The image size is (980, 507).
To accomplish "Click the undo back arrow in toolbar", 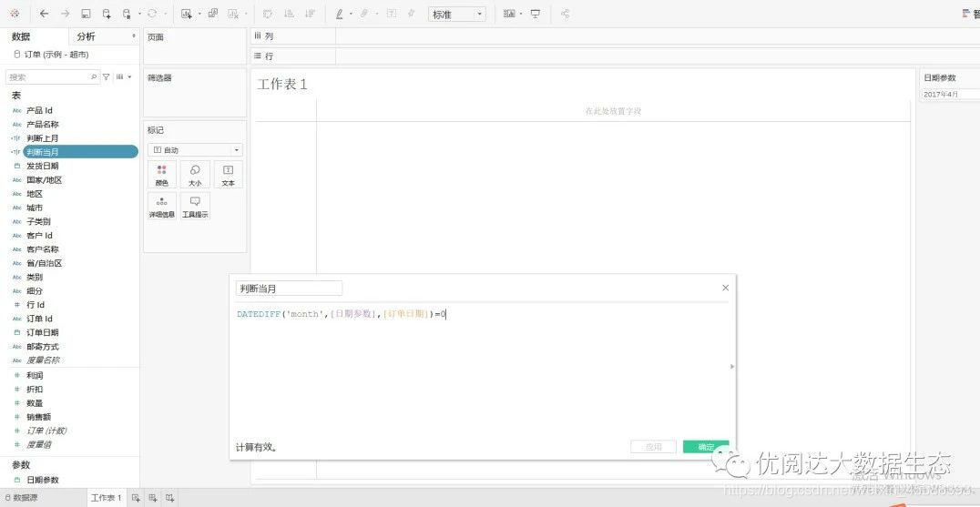I will pos(44,13).
